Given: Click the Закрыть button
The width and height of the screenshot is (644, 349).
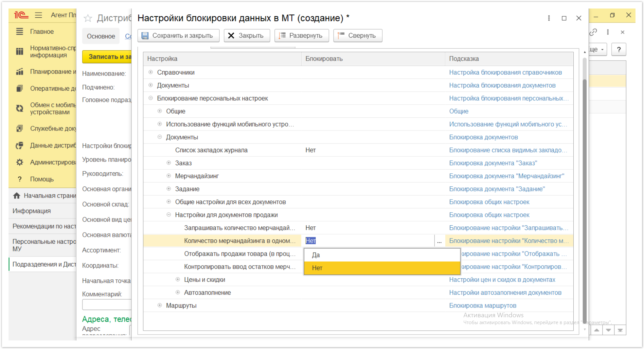Looking at the screenshot, I should (247, 36).
